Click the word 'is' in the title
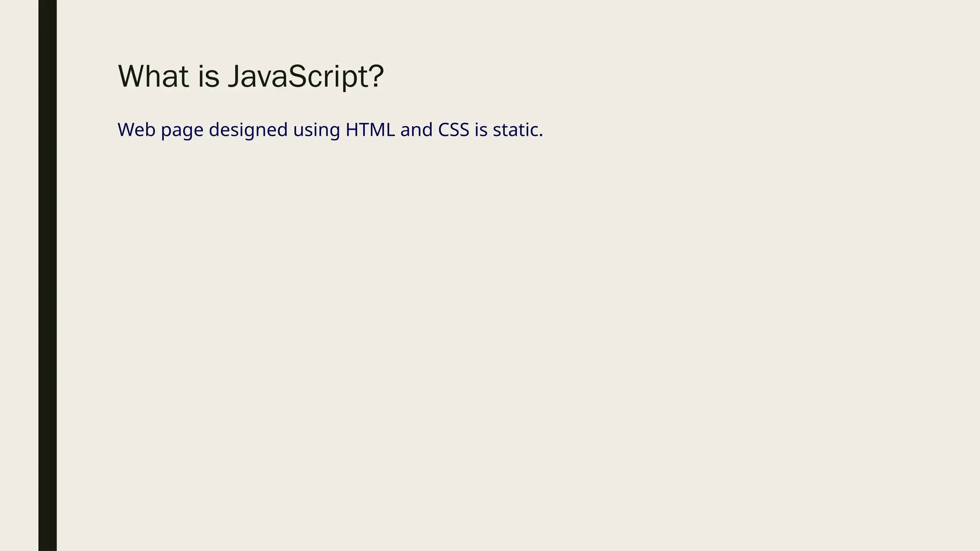The image size is (980, 551). (208, 77)
